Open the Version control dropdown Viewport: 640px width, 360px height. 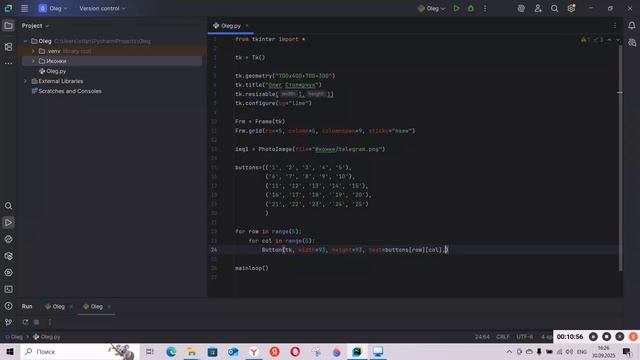[x=102, y=8]
